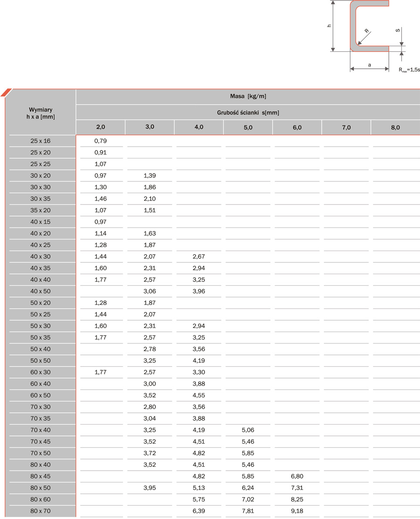
Task: Click the 70 x 45 row label
Action: [40, 442]
